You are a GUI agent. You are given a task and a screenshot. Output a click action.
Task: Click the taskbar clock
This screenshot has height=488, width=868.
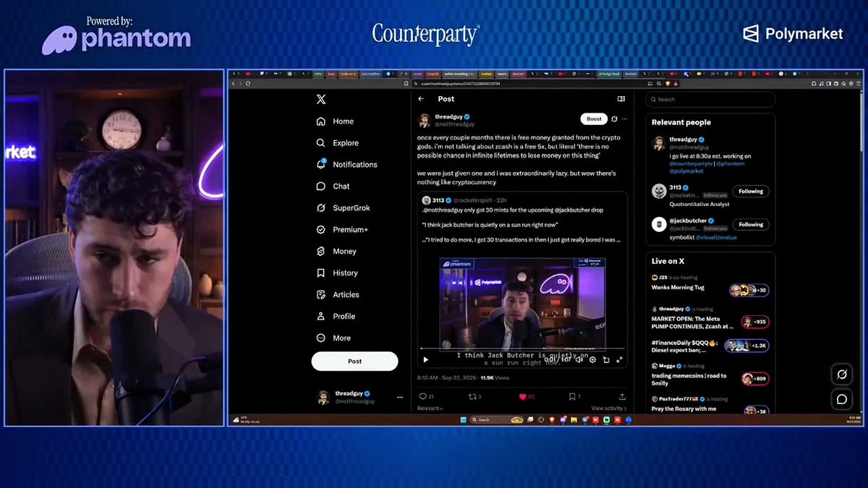[854, 419]
